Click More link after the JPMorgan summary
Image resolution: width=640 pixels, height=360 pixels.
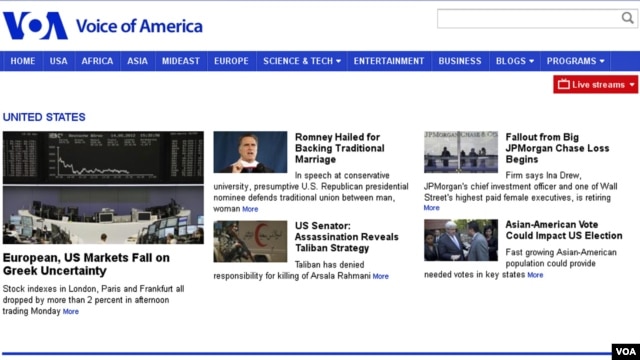431,208
